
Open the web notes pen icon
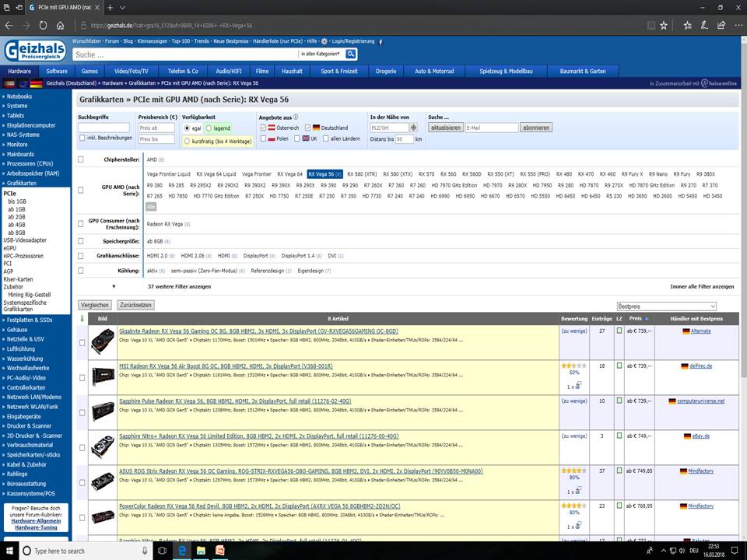pyautogui.click(x=705, y=26)
